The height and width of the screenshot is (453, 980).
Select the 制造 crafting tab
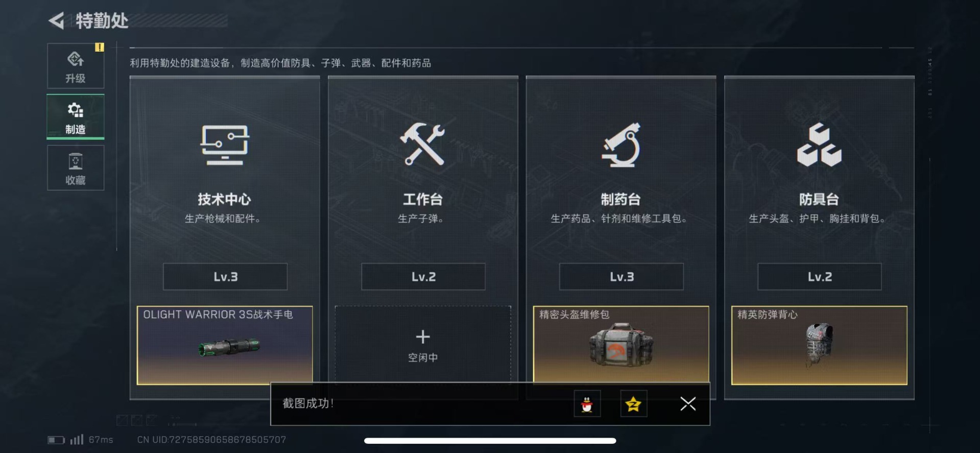point(76,117)
